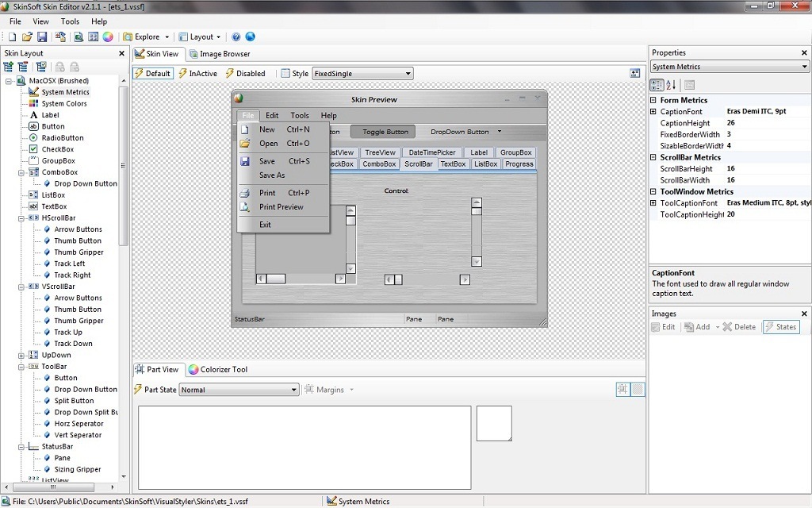Screen dimensions: 812x508
Task: Toggle the InActive state button
Action: 198,74
